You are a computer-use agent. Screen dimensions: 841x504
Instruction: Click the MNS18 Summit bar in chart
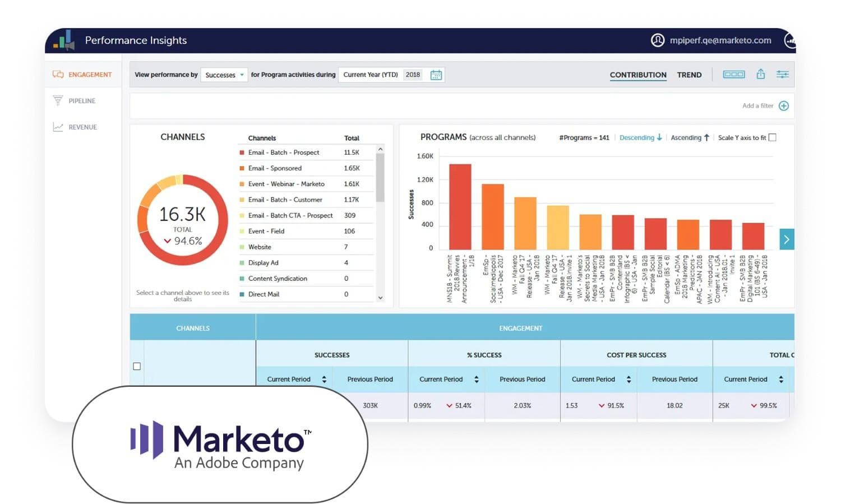[x=460, y=207]
